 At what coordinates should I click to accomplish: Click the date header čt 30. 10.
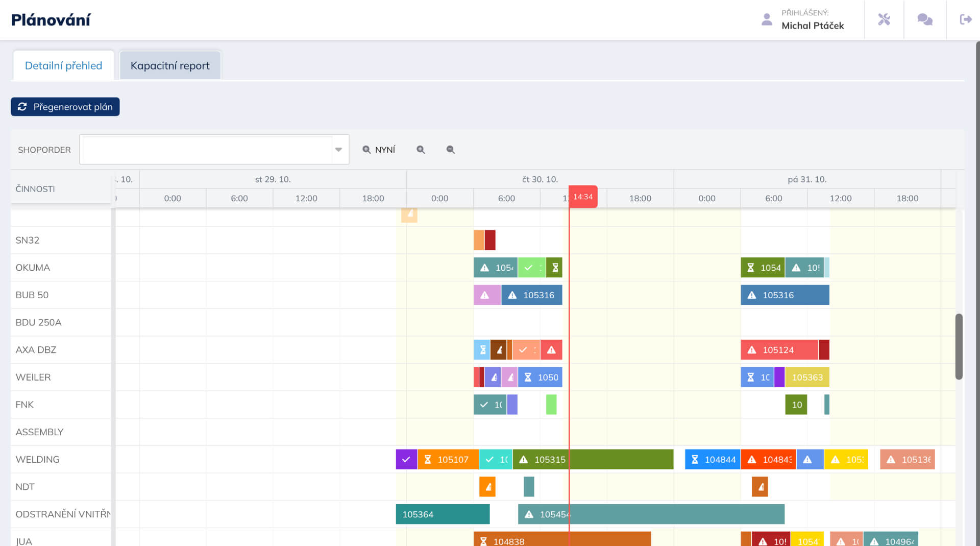pos(540,179)
